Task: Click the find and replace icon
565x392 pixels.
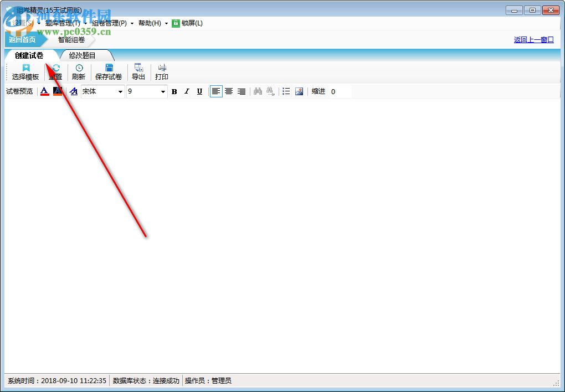Action: pyautogui.click(x=270, y=91)
